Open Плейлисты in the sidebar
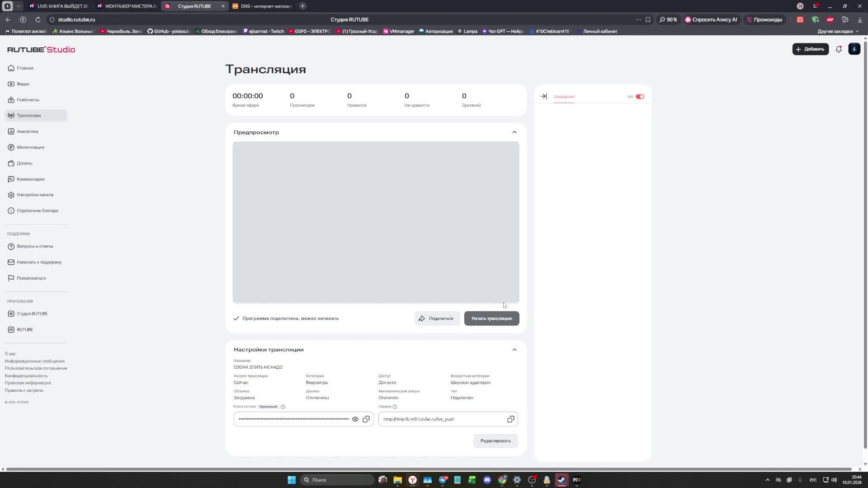Image resolution: width=868 pixels, height=488 pixels. point(24,100)
